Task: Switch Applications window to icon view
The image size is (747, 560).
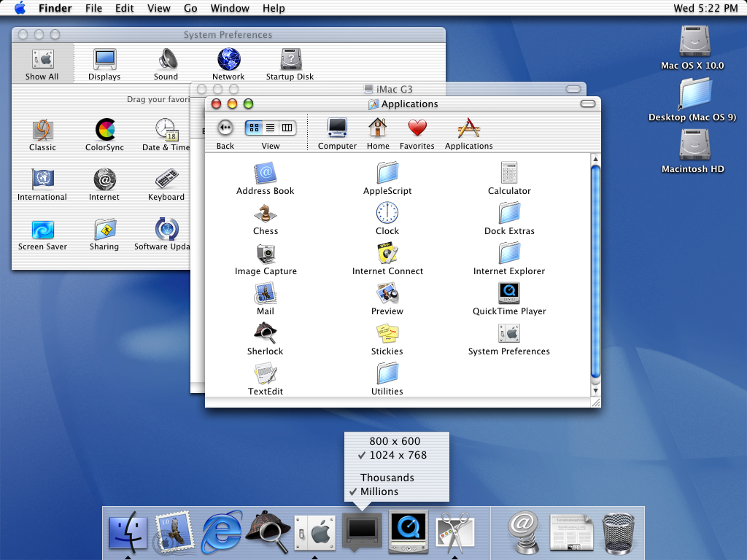Action: (x=254, y=128)
